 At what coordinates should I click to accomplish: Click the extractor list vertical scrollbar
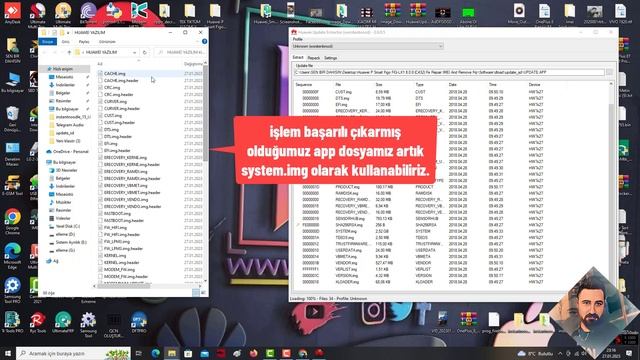[x=611, y=184]
